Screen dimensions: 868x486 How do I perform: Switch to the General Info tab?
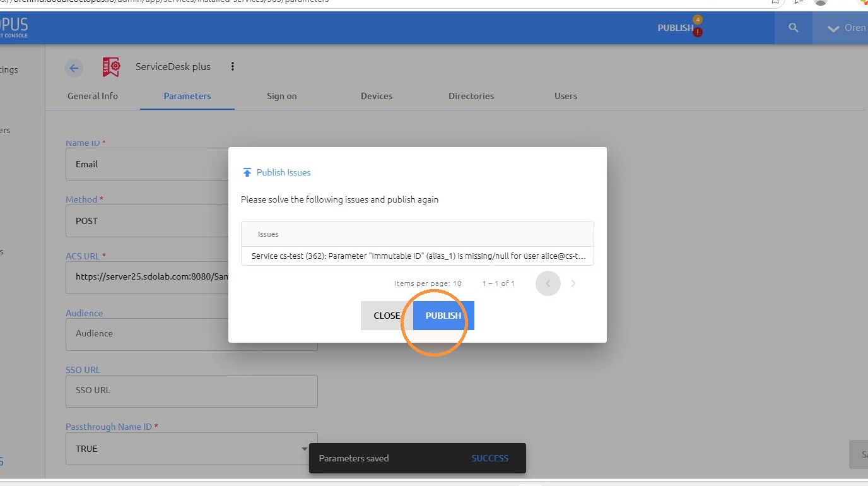(93, 96)
